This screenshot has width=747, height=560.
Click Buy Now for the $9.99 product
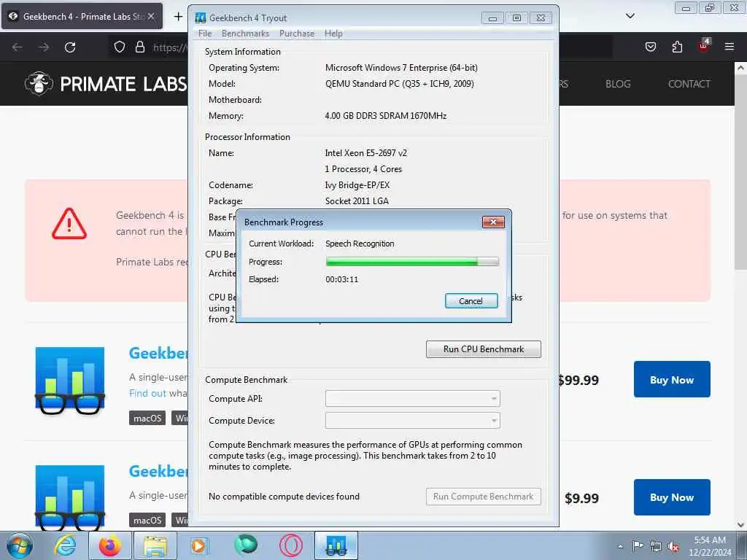coord(672,497)
